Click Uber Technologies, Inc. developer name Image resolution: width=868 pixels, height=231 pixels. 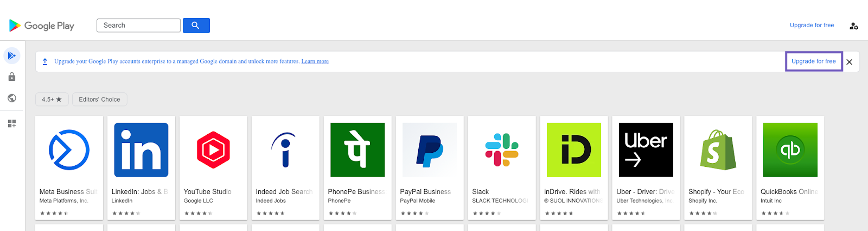tap(644, 201)
